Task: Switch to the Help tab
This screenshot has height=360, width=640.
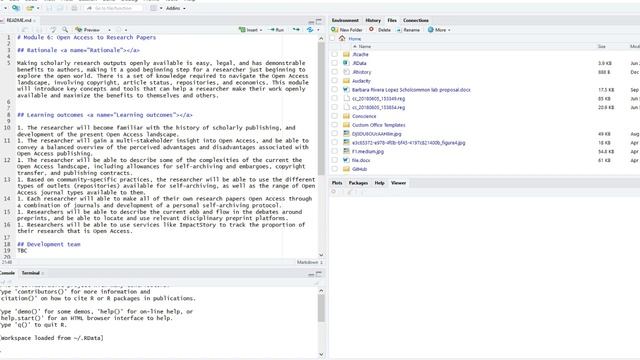Action: 379,183
